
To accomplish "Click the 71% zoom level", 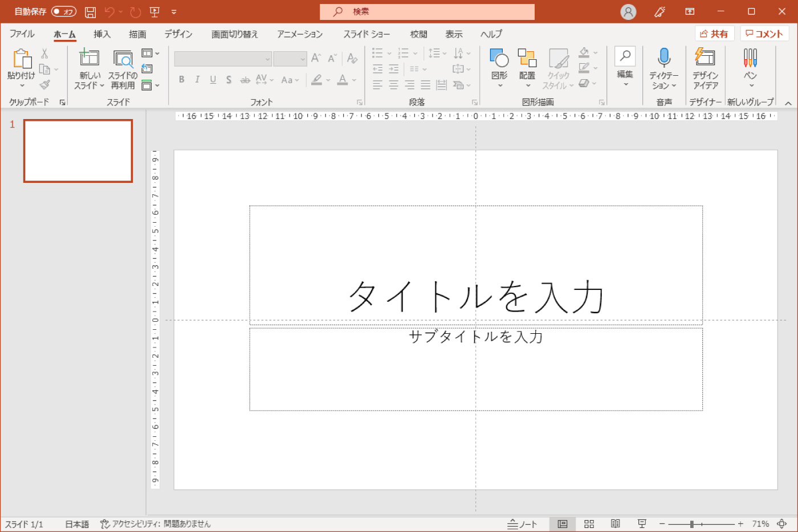I will (760, 524).
